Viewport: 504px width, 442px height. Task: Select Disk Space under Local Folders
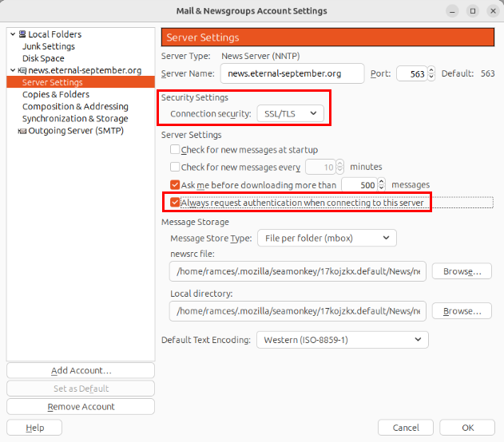coord(43,58)
